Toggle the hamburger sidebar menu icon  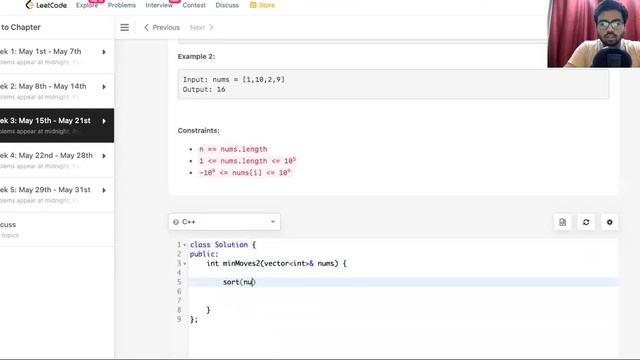tap(124, 27)
